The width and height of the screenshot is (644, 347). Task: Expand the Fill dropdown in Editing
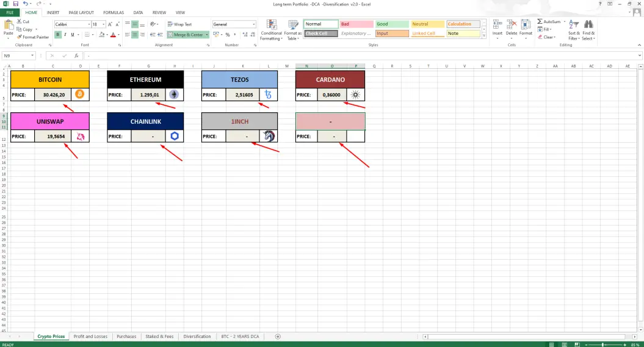pos(551,29)
